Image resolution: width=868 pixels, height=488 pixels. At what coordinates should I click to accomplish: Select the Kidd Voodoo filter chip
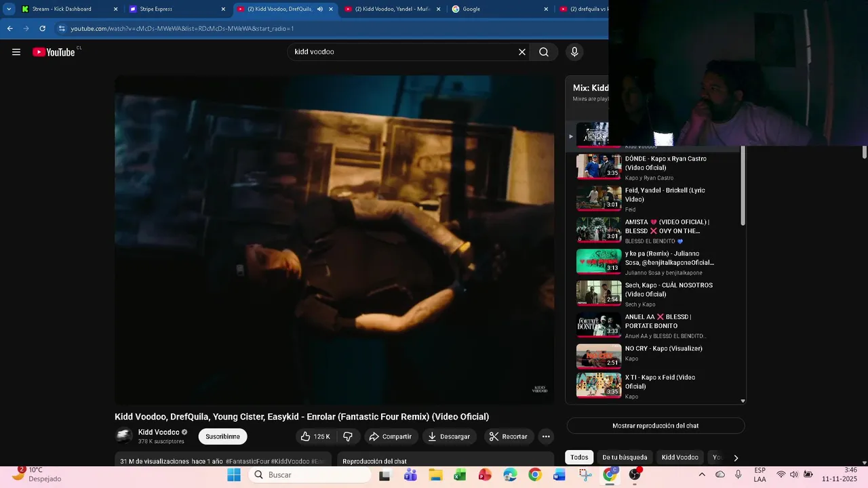[679, 457]
